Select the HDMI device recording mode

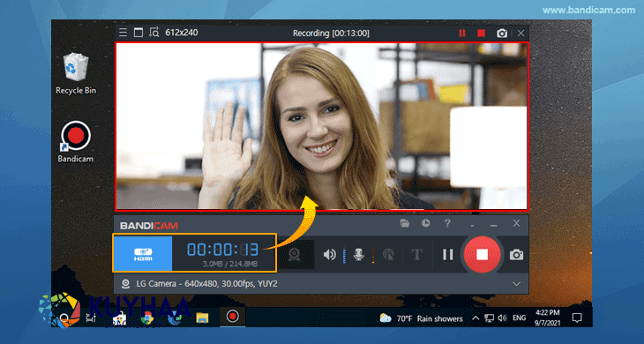pos(143,254)
